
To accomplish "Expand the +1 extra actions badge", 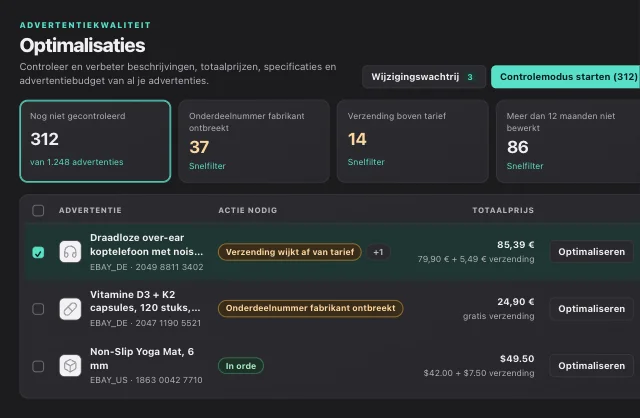I will [x=378, y=252].
